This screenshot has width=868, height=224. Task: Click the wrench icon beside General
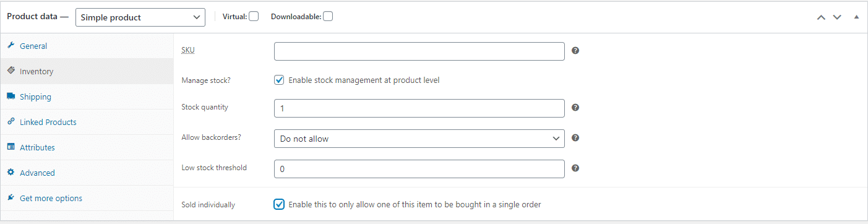(x=11, y=46)
